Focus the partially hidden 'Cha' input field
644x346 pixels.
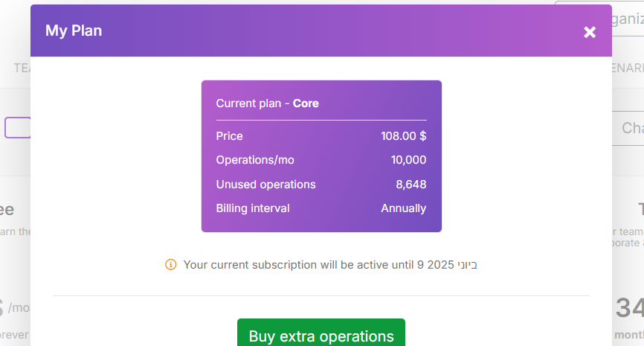point(628,128)
